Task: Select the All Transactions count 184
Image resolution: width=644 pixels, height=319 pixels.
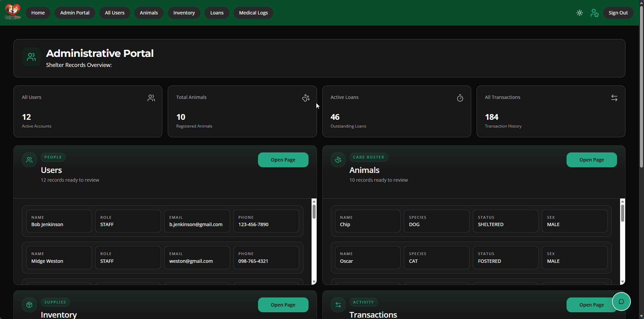Action: pos(492,117)
